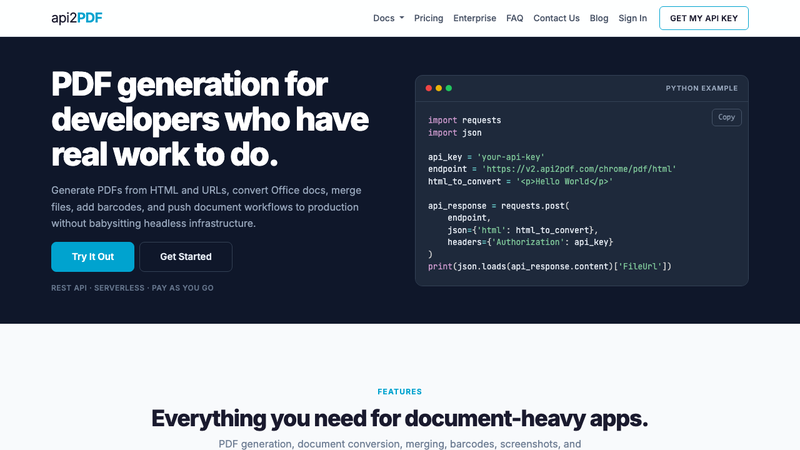Open the Enterprise nav link

click(474, 18)
